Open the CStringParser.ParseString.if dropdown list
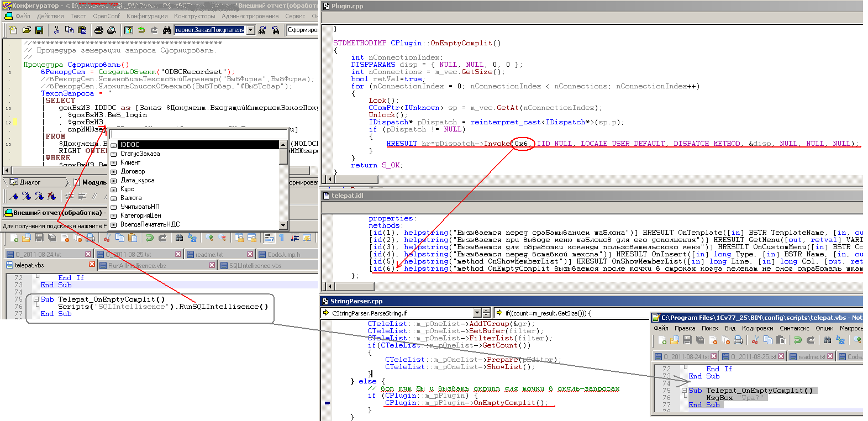The image size is (868, 421). tap(477, 313)
